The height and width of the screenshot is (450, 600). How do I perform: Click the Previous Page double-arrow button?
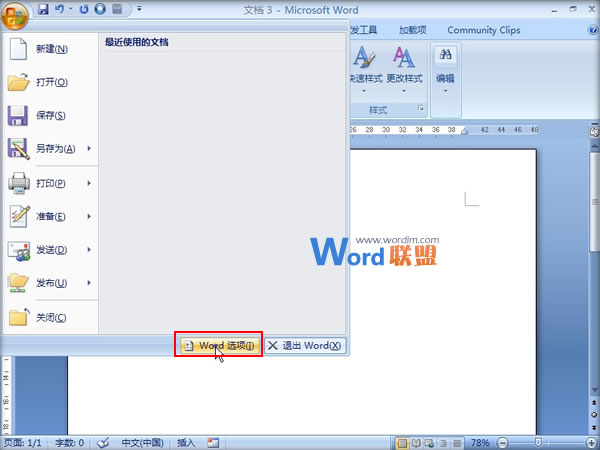coord(594,403)
